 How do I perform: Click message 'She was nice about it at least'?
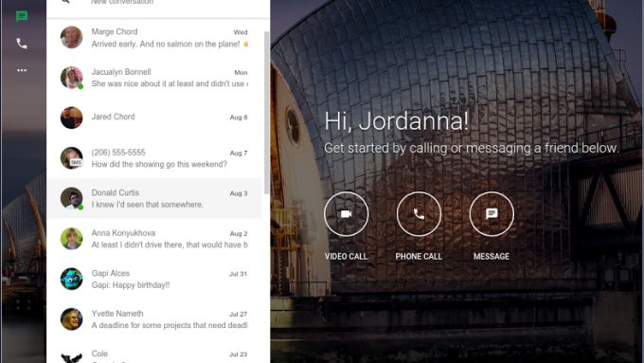coord(170,83)
